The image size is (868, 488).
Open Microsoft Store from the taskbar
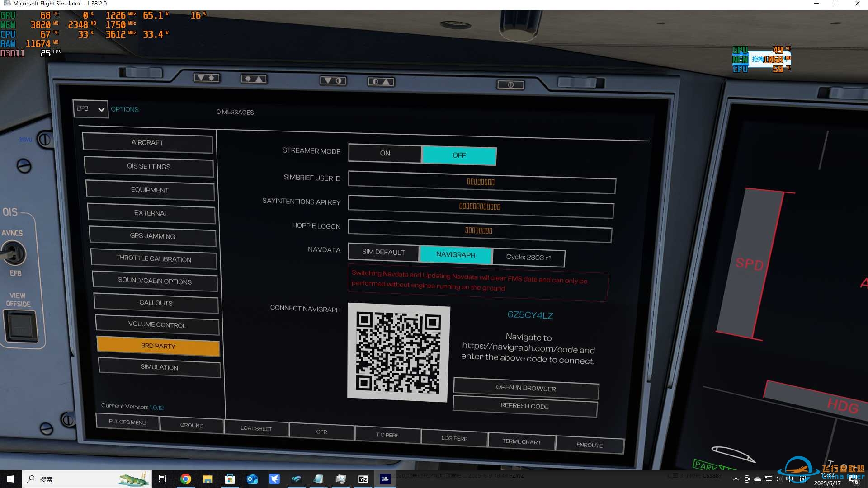pyautogui.click(x=230, y=479)
